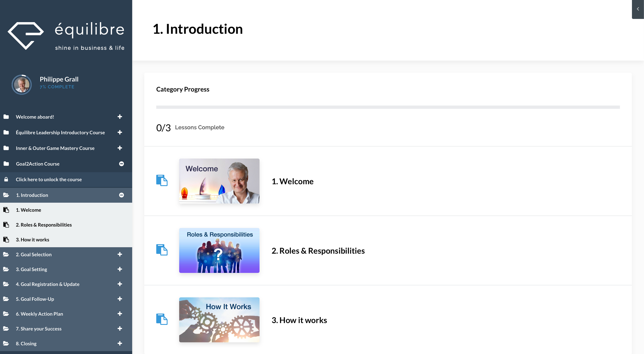Open the How It Works gears thumbnail

[219, 320]
